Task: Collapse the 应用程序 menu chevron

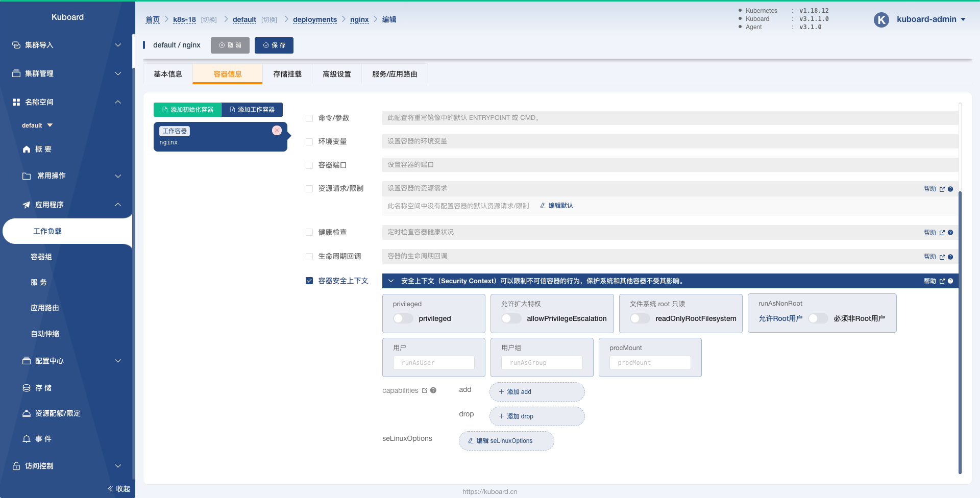Action: click(x=118, y=205)
